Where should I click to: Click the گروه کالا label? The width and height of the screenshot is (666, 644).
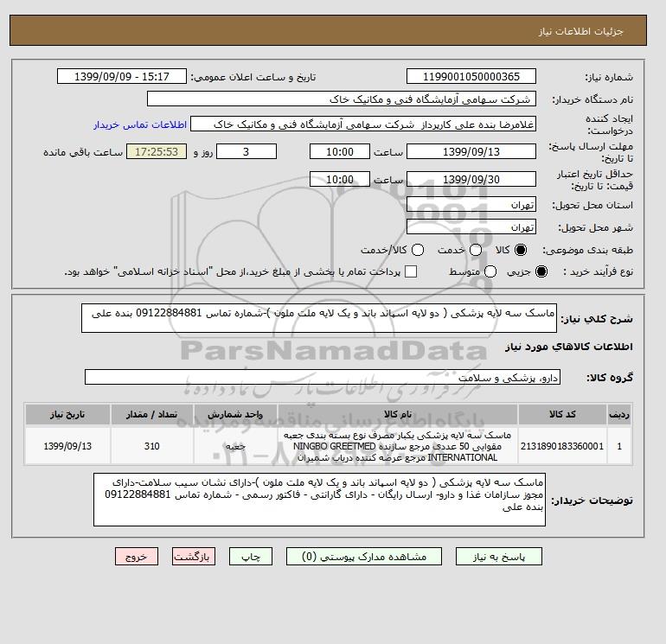(610, 378)
